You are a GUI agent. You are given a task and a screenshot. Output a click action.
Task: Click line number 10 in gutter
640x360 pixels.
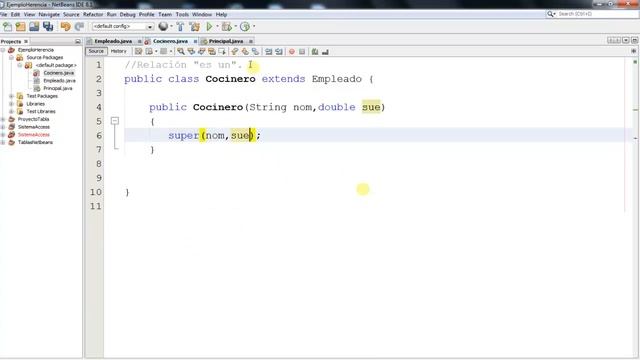[96, 192]
